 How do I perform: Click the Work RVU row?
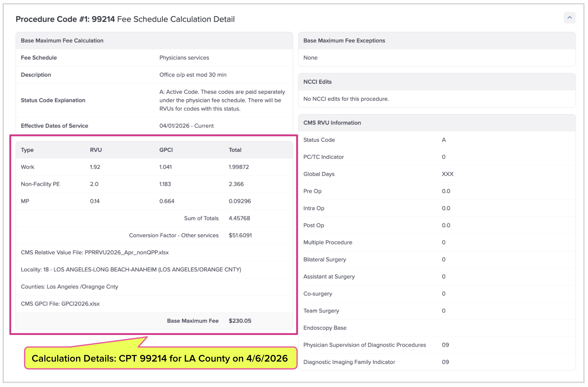(x=28, y=167)
